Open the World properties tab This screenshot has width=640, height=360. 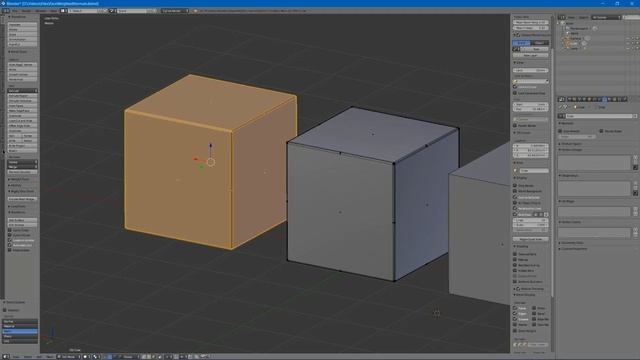click(x=585, y=99)
